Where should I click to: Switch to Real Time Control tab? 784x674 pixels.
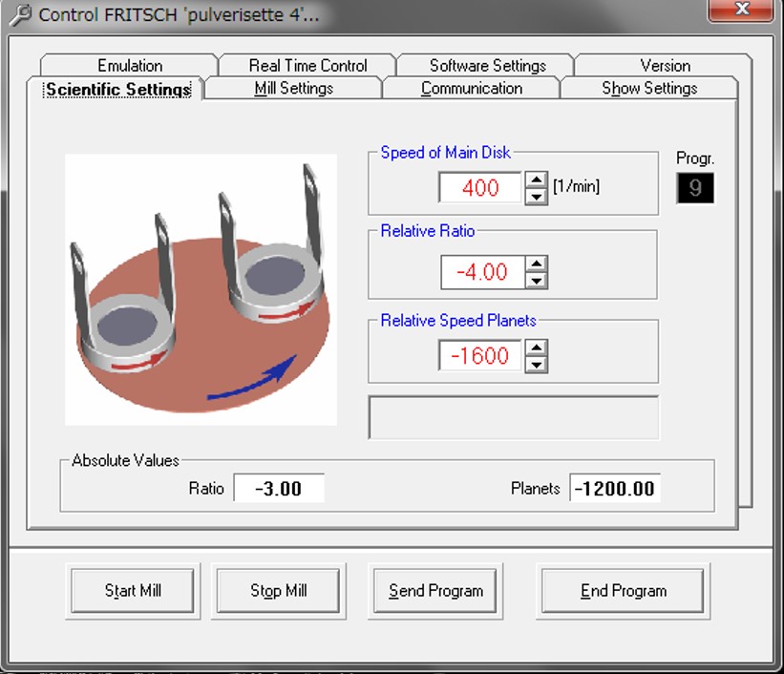(307, 65)
